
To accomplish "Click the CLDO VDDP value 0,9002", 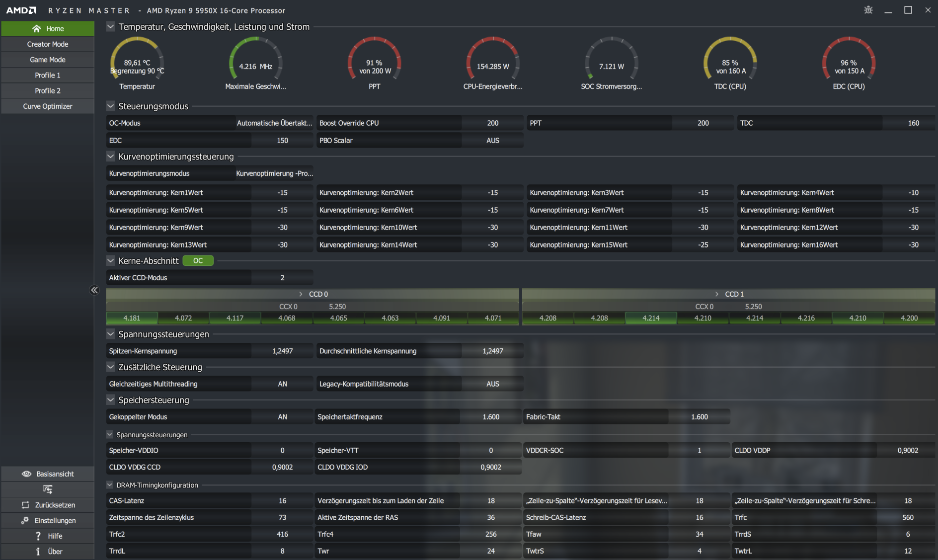I will (908, 451).
